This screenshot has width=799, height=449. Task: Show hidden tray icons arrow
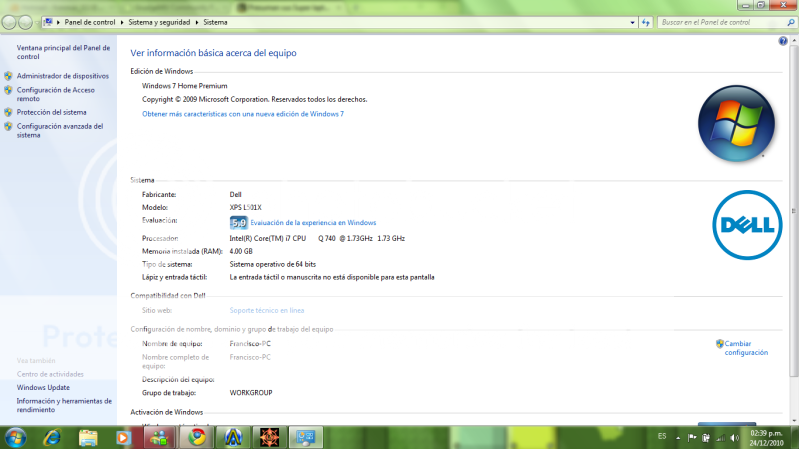[678, 438]
